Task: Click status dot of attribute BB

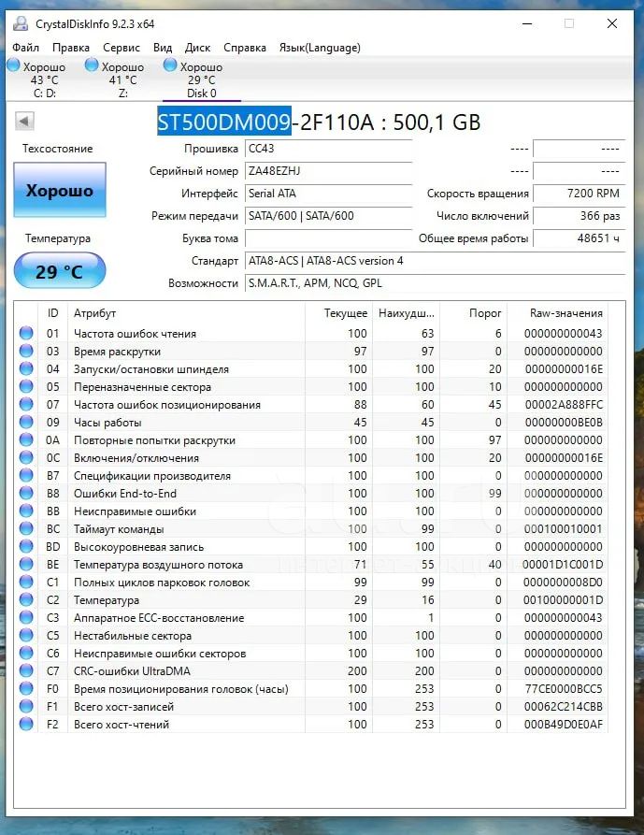Action: pyautogui.click(x=26, y=511)
